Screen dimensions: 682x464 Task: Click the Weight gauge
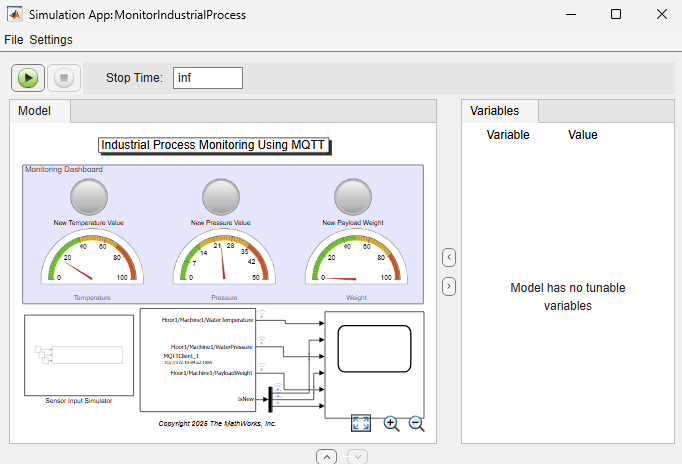coord(356,257)
